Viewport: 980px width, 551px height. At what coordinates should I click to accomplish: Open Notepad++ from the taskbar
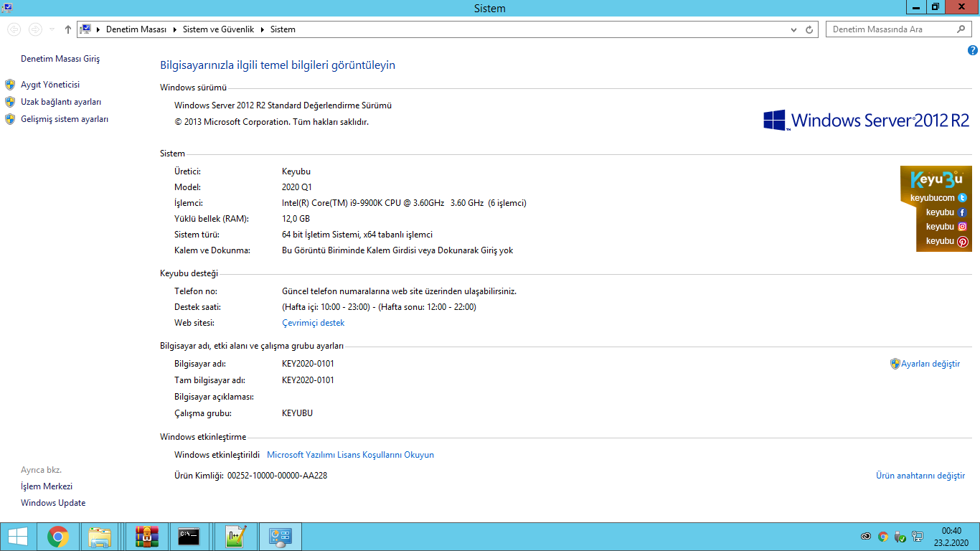[235, 537]
